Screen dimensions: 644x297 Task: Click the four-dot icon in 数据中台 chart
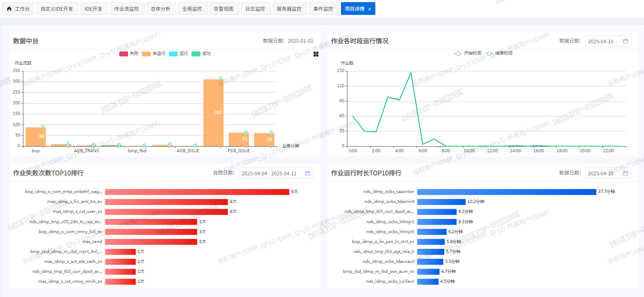[316, 54]
